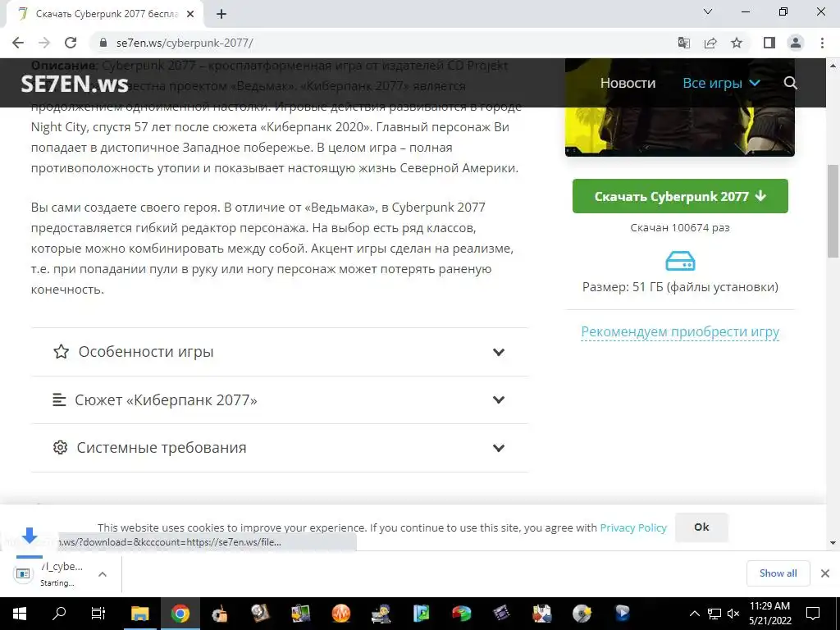The height and width of the screenshot is (630, 840).
Task: Open the clock showing 11:29 AM
Action: (769, 614)
